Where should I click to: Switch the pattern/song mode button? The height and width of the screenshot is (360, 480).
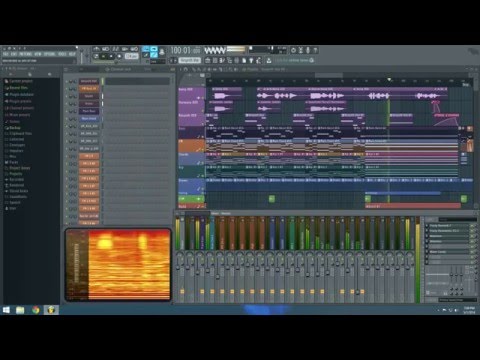[x=96, y=56]
